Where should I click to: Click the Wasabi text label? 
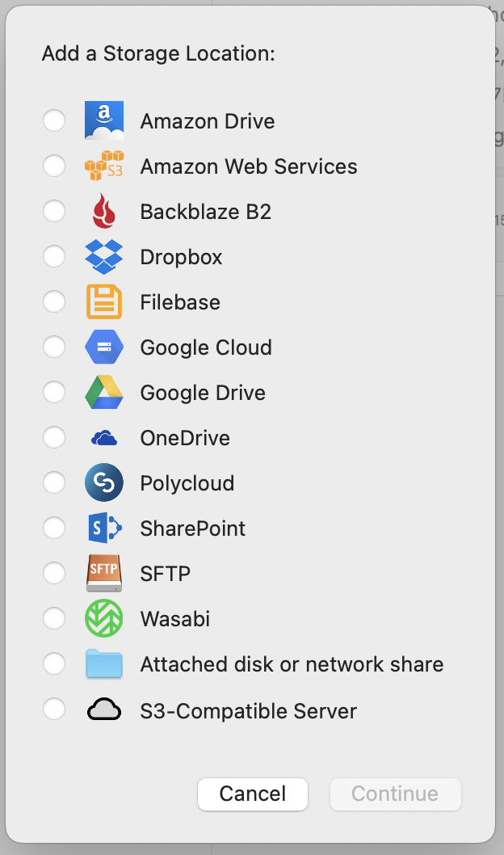pos(175,619)
